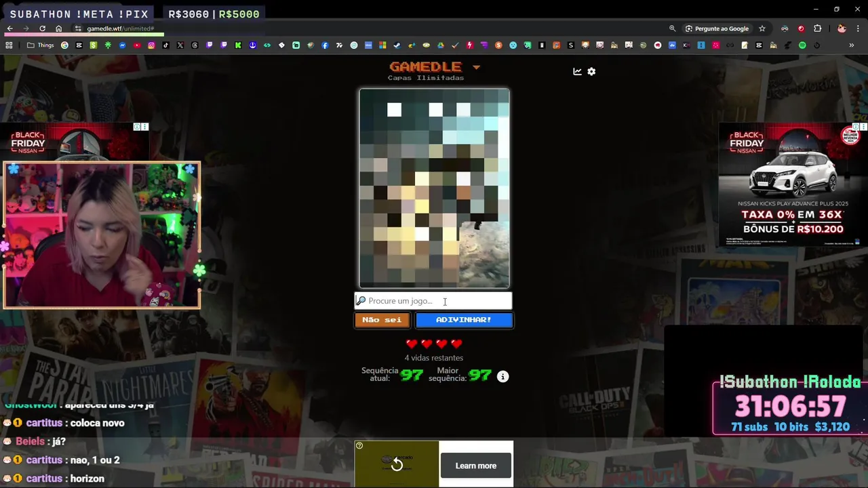The height and width of the screenshot is (488, 868).
Task: Click the GAMEDLE logo title
Action: coord(425,66)
